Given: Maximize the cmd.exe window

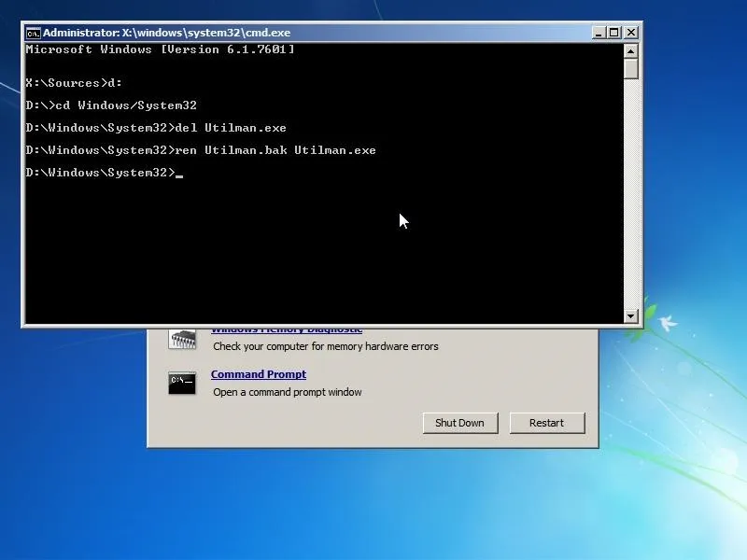Looking at the screenshot, I should point(614,33).
